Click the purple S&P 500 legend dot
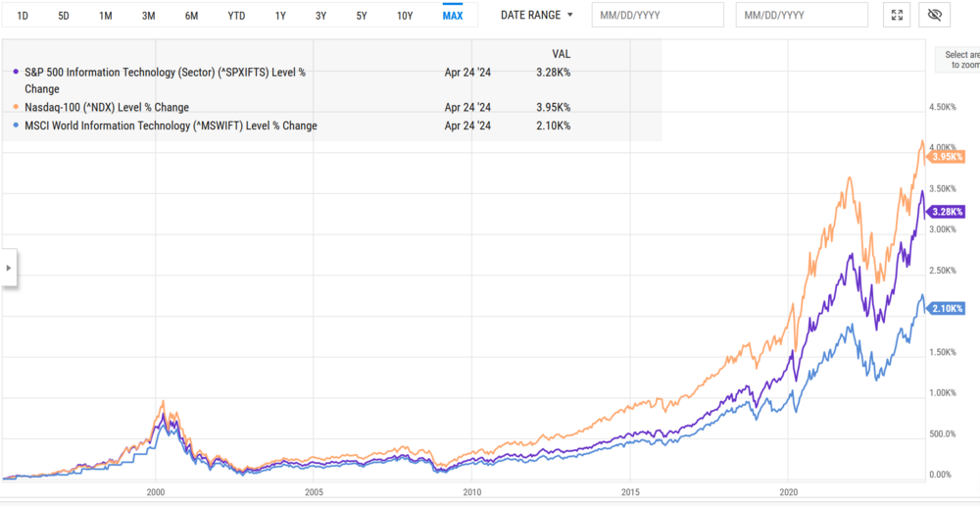980x506 pixels. 15,73
